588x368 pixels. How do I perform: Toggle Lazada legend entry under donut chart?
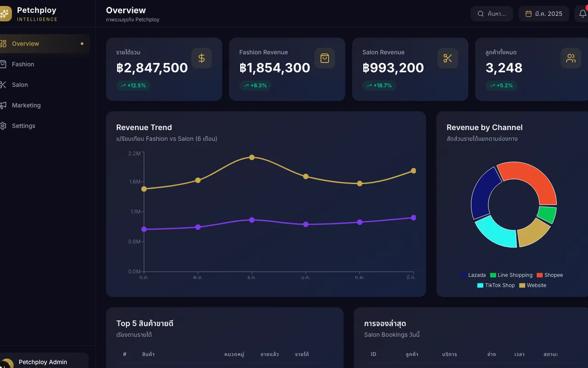473,275
